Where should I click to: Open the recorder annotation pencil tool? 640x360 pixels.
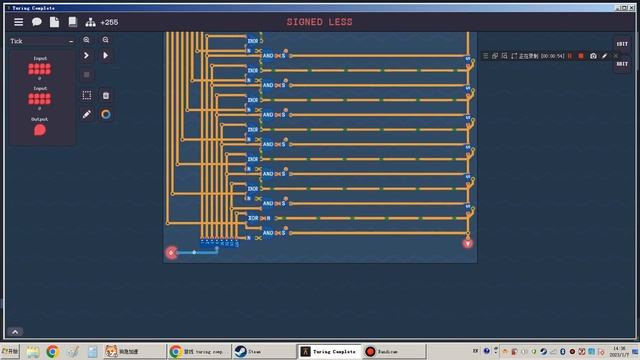[x=604, y=56]
